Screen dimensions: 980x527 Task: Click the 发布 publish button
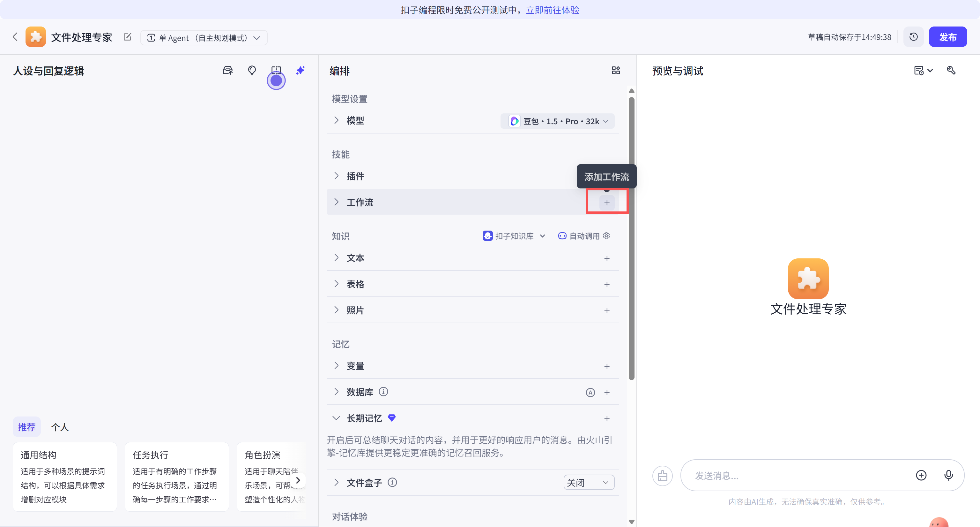click(x=947, y=37)
